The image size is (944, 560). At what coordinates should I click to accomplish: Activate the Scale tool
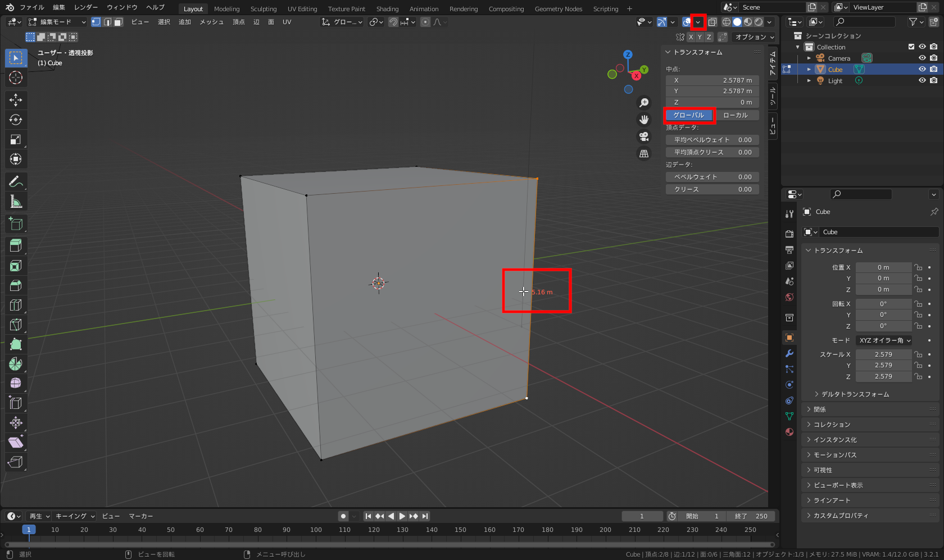[x=16, y=139]
